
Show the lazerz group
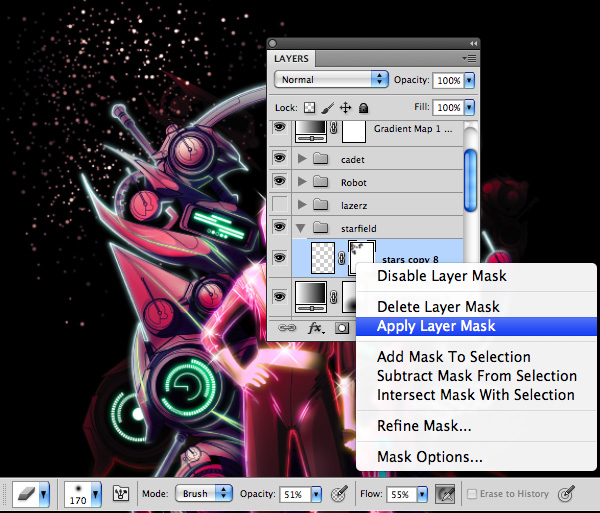point(280,204)
